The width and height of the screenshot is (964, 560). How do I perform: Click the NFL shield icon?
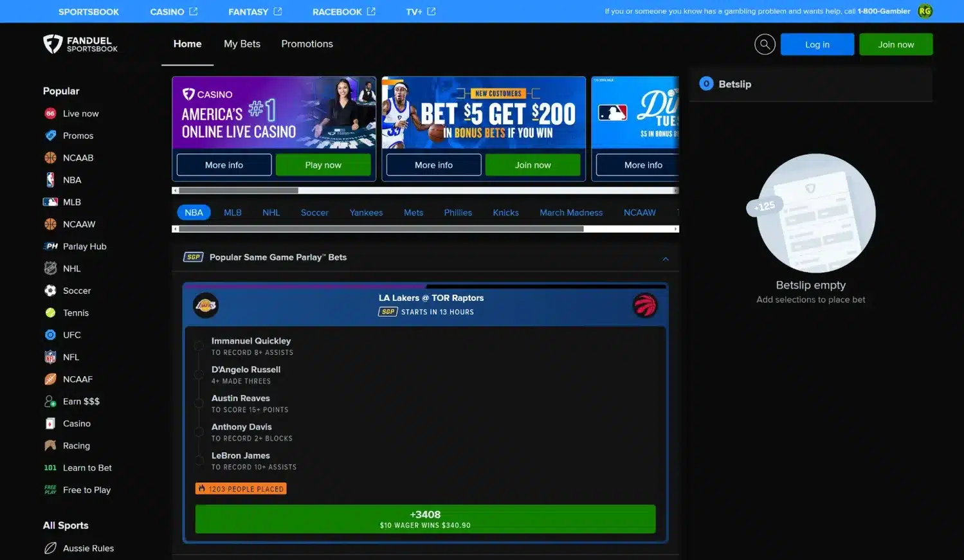(50, 357)
